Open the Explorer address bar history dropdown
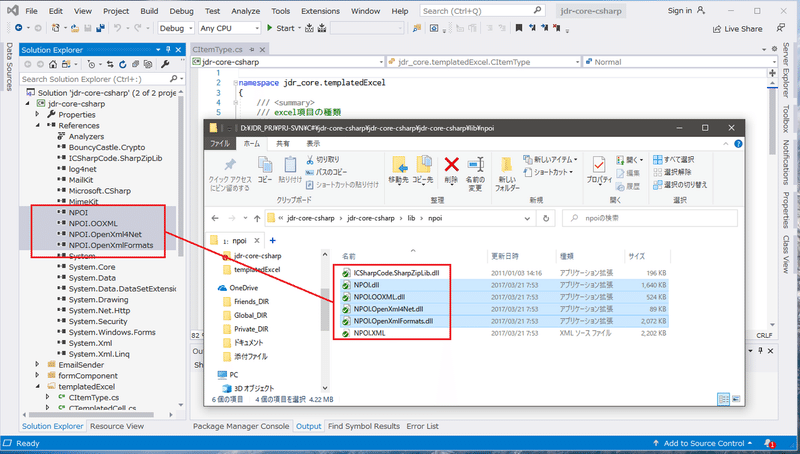Screen dimensions: 800x454 pos(527,218)
